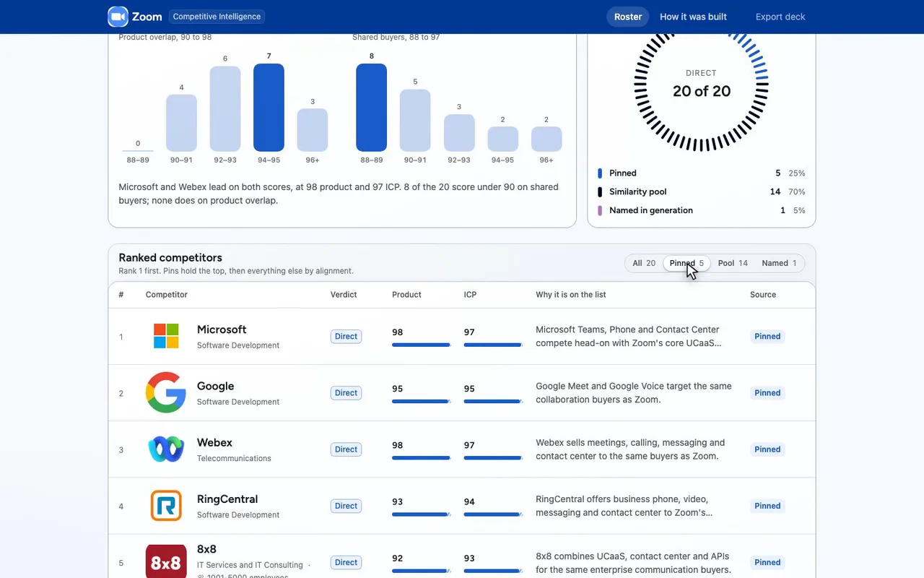Image resolution: width=924 pixels, height=578 pixels.
Task: Open the Roster tab
Action: tap(628, 17)
